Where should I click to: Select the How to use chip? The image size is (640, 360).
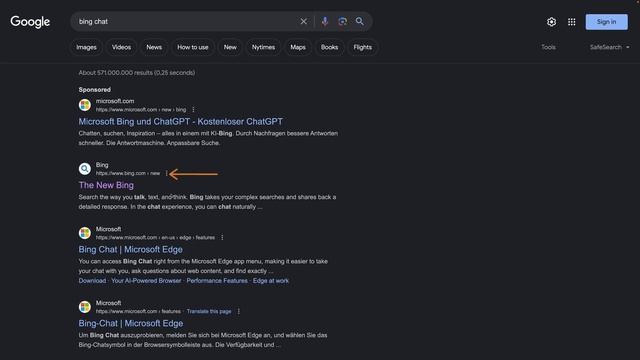coord(193,47)
